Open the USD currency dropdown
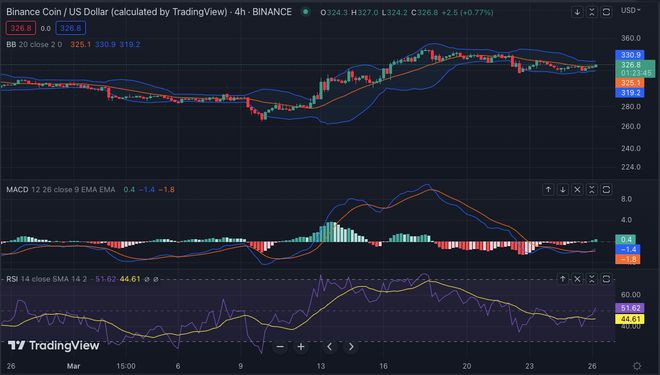 [631, 10]
